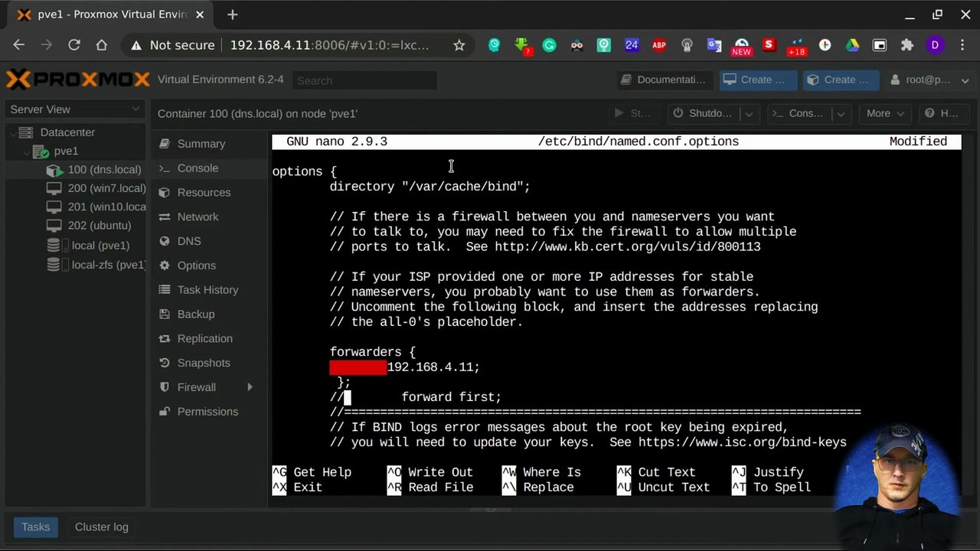Open the 24 calendar extension icon
980x551 pixels.
coord(632,45)
